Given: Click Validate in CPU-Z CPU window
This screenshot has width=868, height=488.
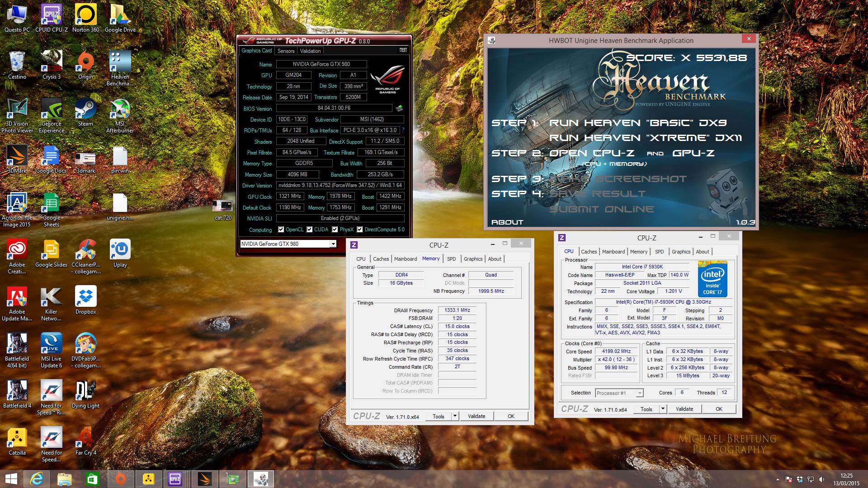Looking at the screenshot, I should pos(684,409).
